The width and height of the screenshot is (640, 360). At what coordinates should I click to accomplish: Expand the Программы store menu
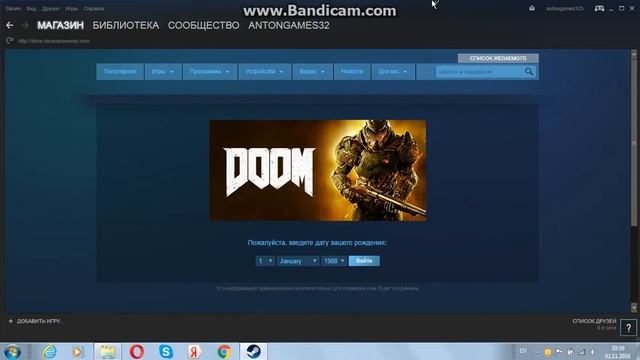point(210,71)
